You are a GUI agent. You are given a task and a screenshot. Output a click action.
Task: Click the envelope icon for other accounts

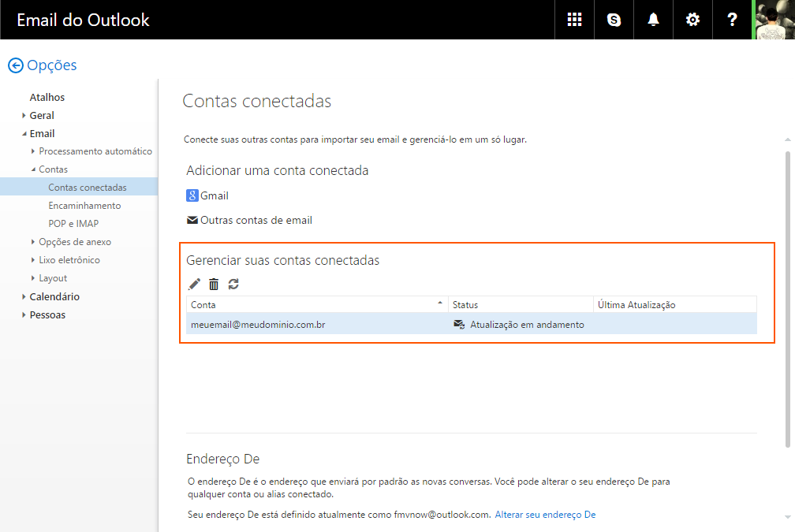pyautogui.click(x=192, y=220)
